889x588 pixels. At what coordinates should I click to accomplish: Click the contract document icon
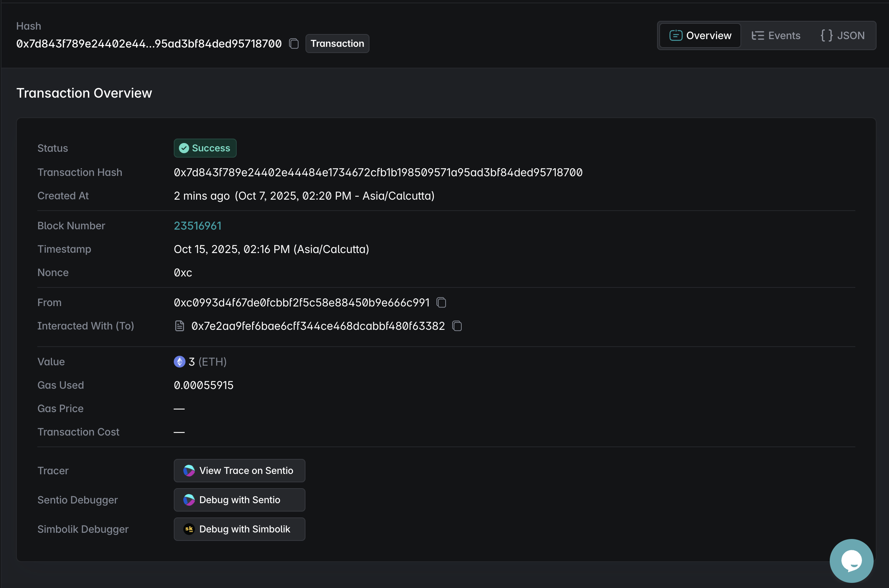click(x=180, y=326)
